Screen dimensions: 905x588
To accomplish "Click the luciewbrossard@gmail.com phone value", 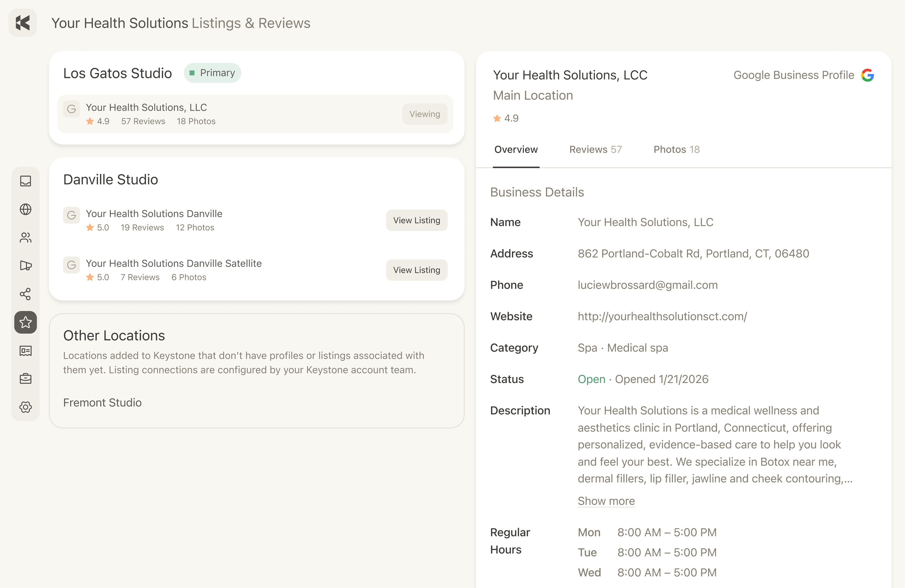I will 648,285.
